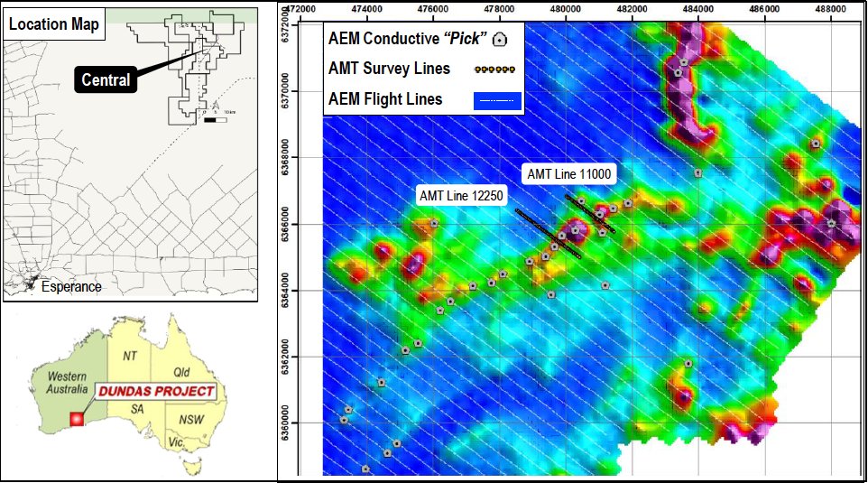Screen dimensions: 868x483
Task: Click the "NSW" state label
Action: 191,420
